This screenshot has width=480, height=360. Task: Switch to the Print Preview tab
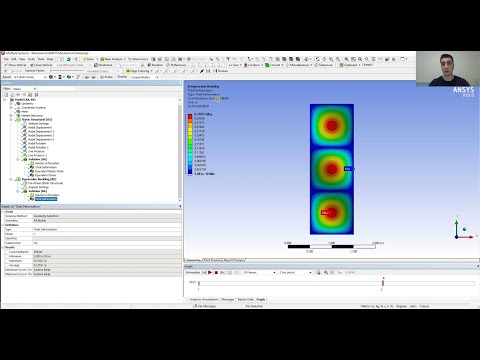pos(212,260)
